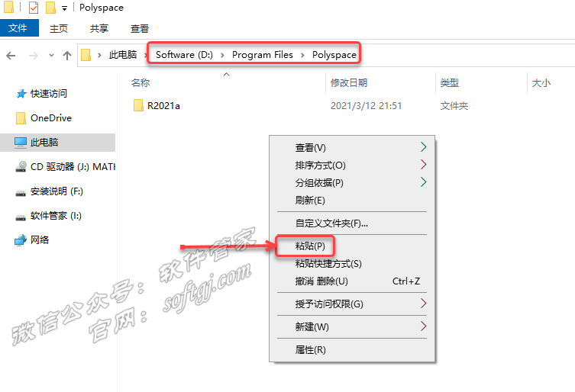
Task: Open 新建(W) submenu
Action: tap(352, 326)
